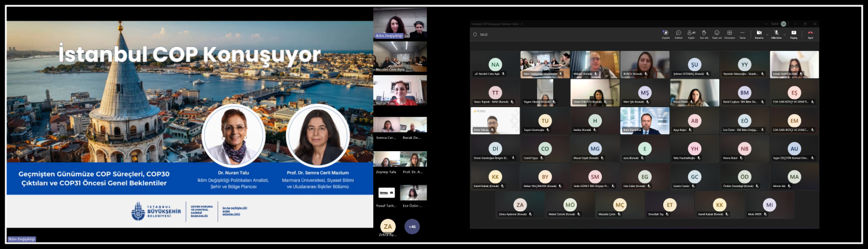Viewport: 868px width, 249px height.
Task: Select Deniz Gündoğan's Dİ tile
Action: coord(495,149)
